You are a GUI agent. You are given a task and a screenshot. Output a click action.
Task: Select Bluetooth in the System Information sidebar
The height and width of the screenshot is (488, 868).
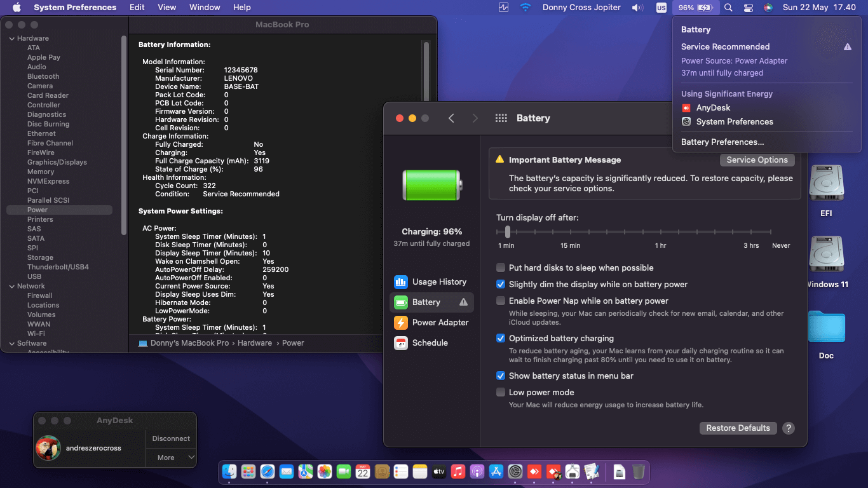tap(43, 77)
